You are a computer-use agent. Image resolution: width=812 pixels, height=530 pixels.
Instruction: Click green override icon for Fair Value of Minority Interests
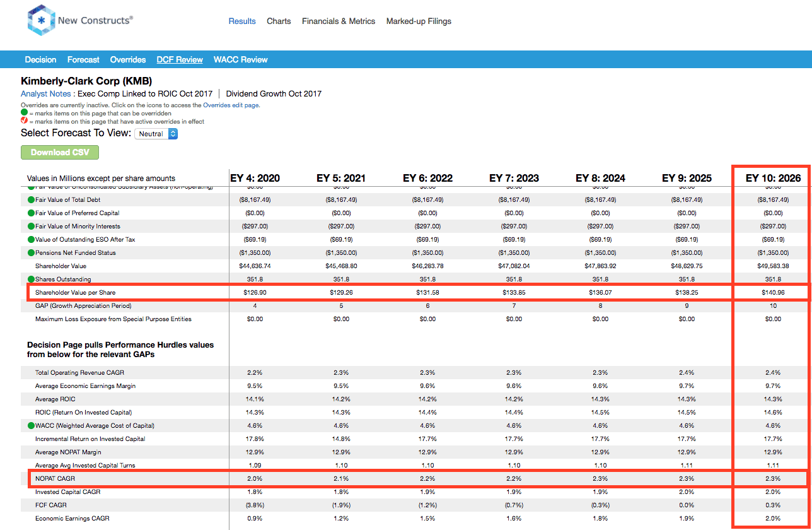coord(31,227)
